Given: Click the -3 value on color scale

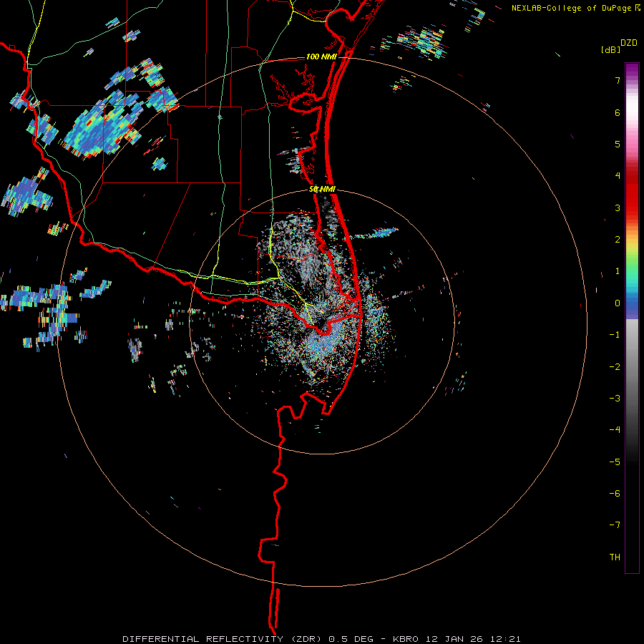Looking at the screenshot, I should pos(615,399).
